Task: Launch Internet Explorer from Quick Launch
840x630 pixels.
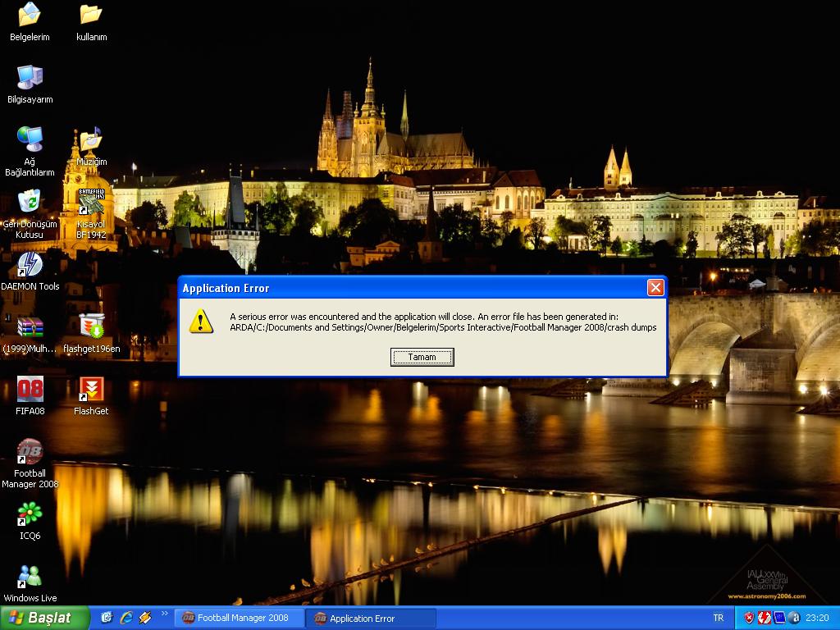Action: pyautogui.click(x=126, y=618)
